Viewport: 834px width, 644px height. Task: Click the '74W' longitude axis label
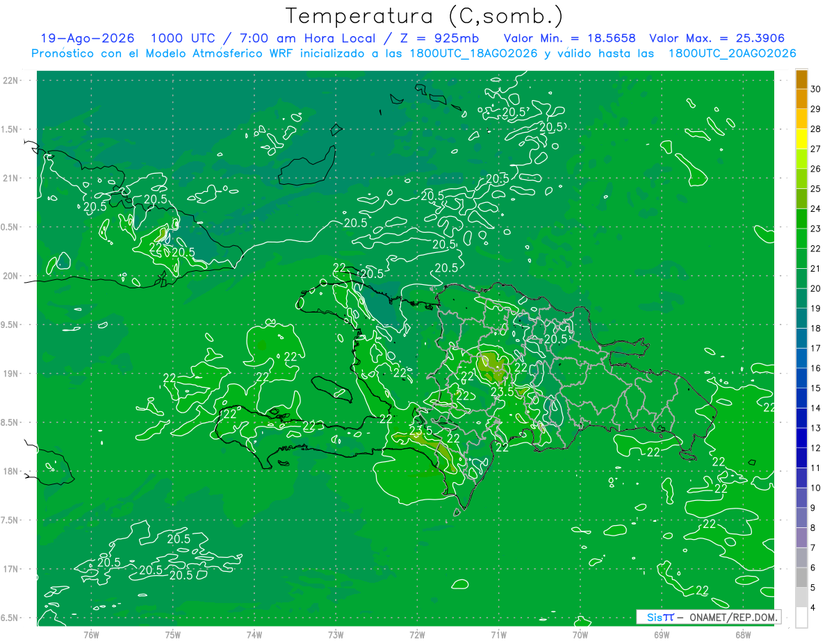[254, 634]
